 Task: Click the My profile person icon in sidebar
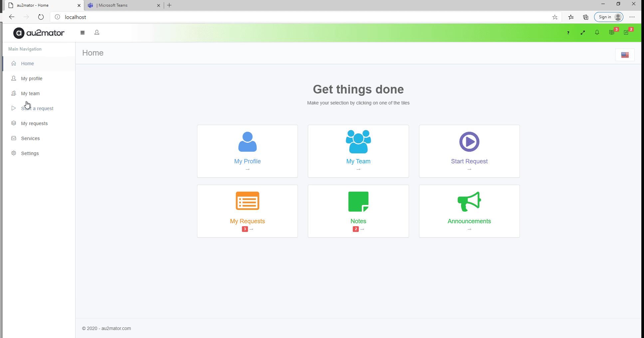point(14,78)
